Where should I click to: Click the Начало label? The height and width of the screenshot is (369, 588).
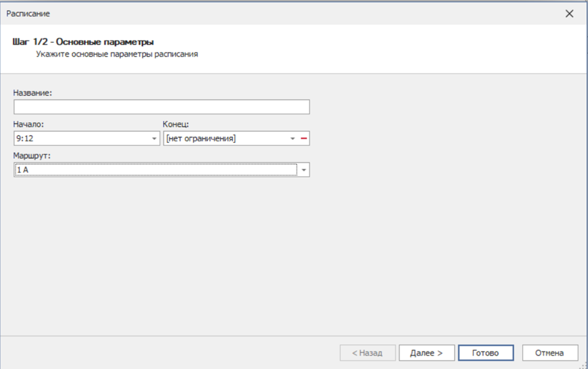pyautogui.click(x=28, y=124)
